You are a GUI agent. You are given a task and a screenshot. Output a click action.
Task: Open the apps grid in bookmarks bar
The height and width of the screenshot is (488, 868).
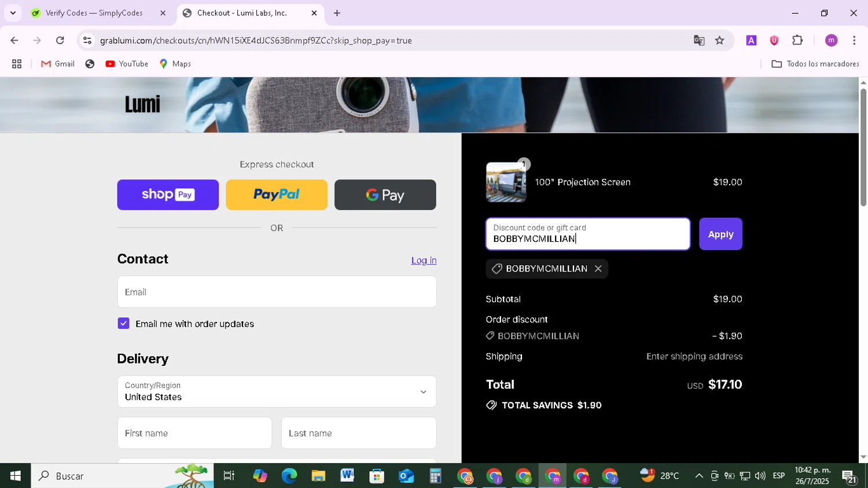pyautogui.click(x=17, y=64)
